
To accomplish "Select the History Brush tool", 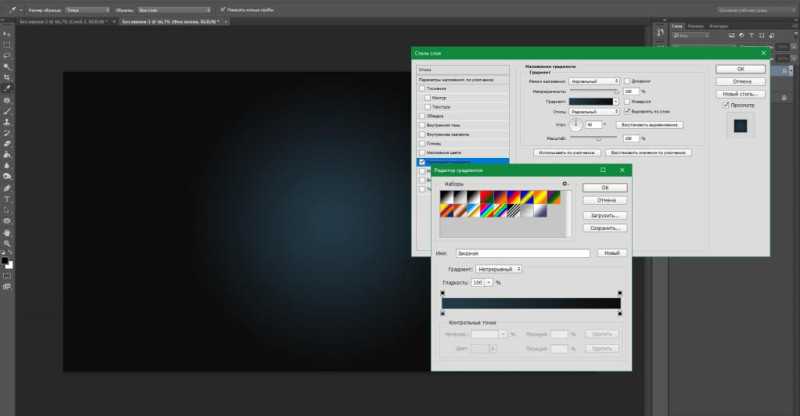I will coord(7,133).
